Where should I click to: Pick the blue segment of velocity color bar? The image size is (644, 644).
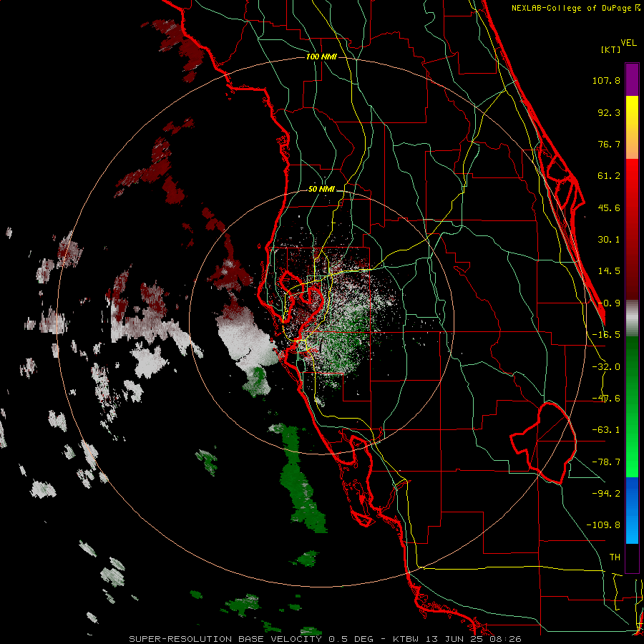[x=632, y=510]
